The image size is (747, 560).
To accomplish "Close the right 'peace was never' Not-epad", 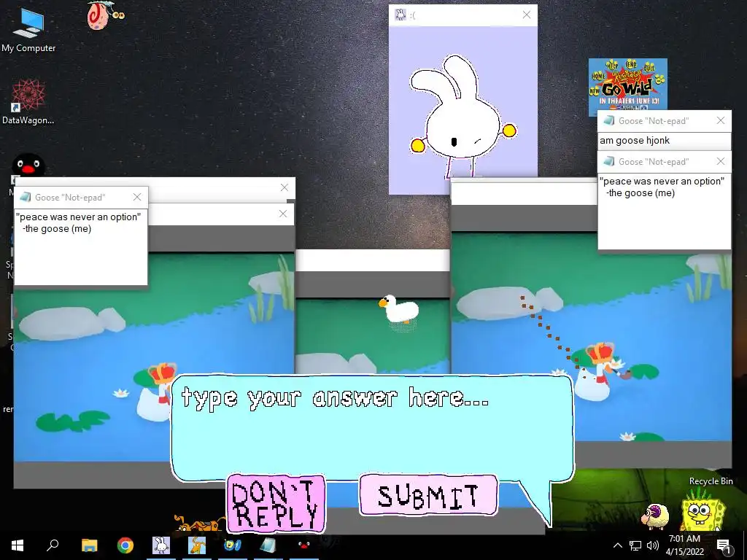I will [x=721, y=161].
